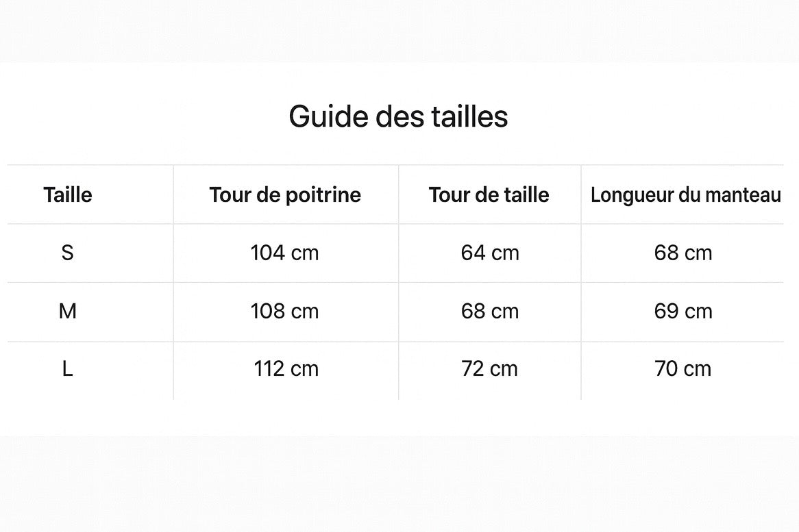Click the "Guide des tailles" title
The height and width of the screenshot is (532, 799).
click(398, 116)
